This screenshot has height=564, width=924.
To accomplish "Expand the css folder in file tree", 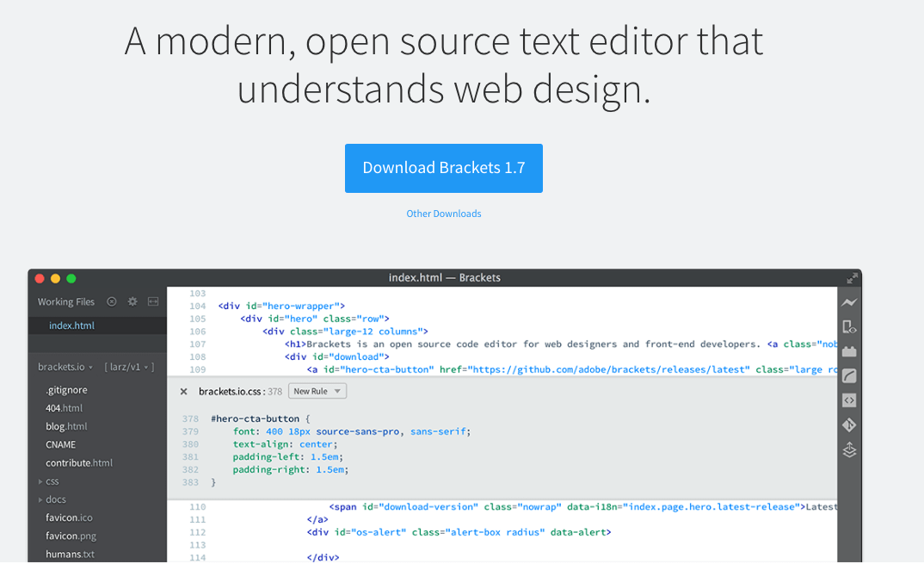I will [52, 481].
